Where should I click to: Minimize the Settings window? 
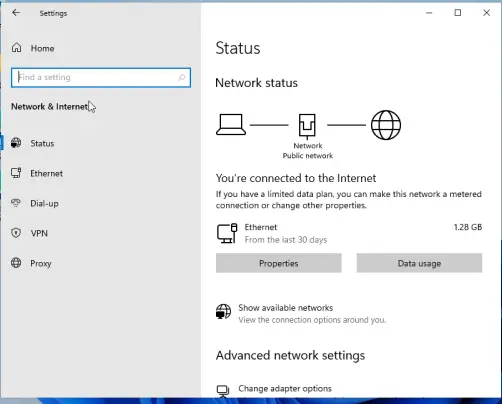pyautogui.click(x=429, y=13)
